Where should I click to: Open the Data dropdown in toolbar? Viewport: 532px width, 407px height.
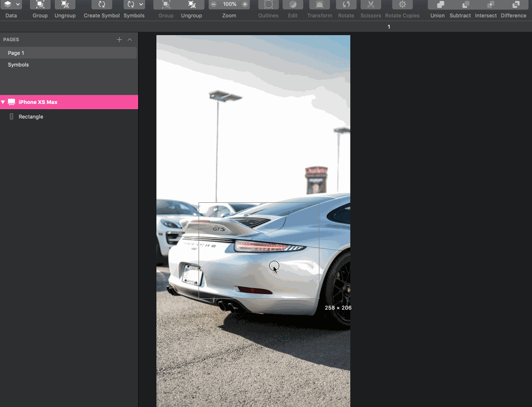[11, 5]
